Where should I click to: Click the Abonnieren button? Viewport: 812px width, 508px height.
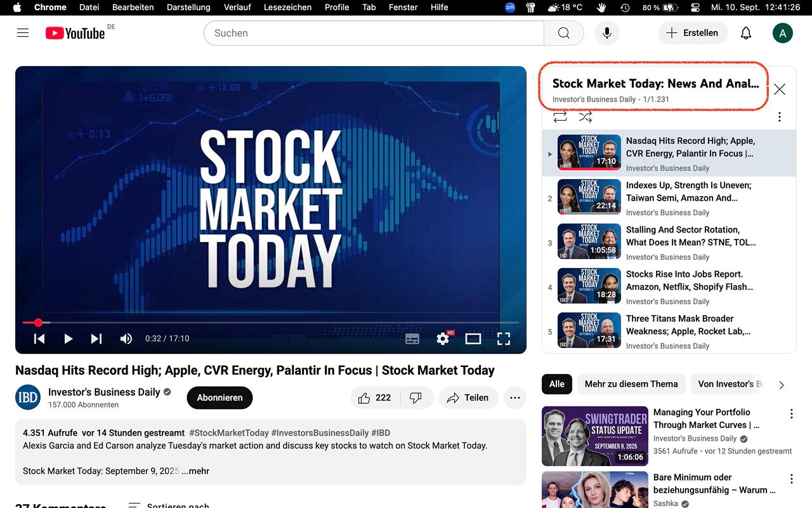[x=219, y=398]
